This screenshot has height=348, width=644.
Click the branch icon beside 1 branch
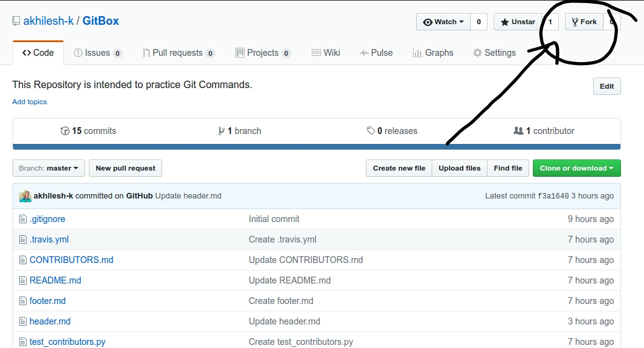pos(221,131)
